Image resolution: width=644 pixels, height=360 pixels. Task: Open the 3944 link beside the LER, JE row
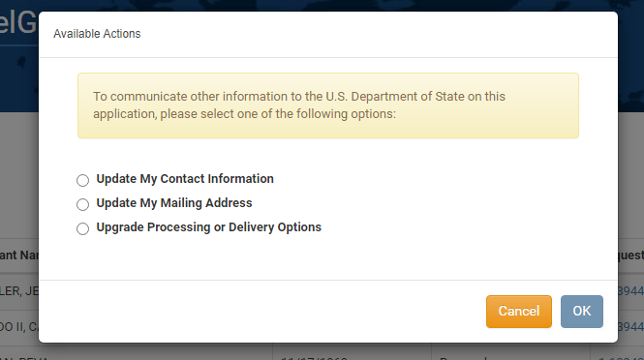pos(630,291)
